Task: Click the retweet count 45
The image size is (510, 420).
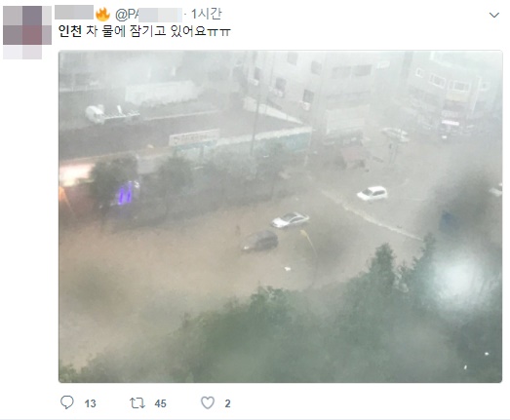Action: (160, 403)
